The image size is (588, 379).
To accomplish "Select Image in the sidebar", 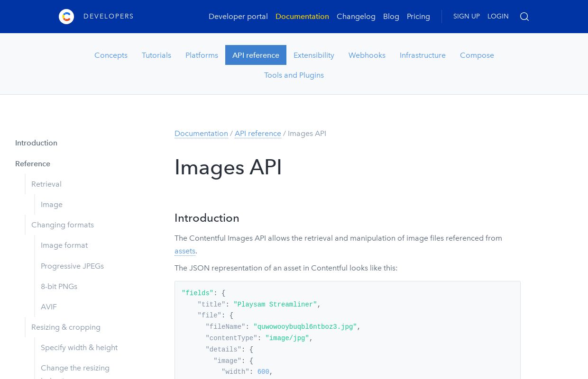I will coord(52,205).
